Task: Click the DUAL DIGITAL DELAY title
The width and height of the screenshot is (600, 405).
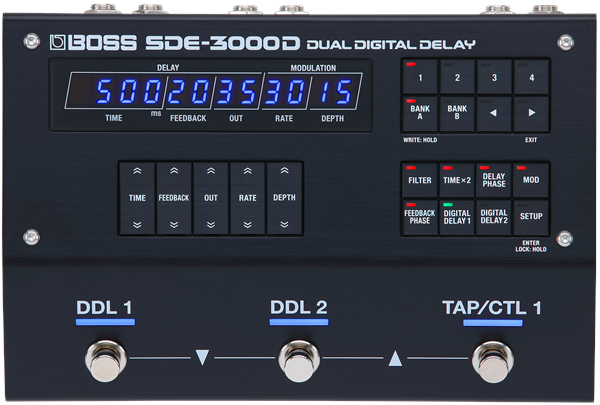Action: point(391,44)
